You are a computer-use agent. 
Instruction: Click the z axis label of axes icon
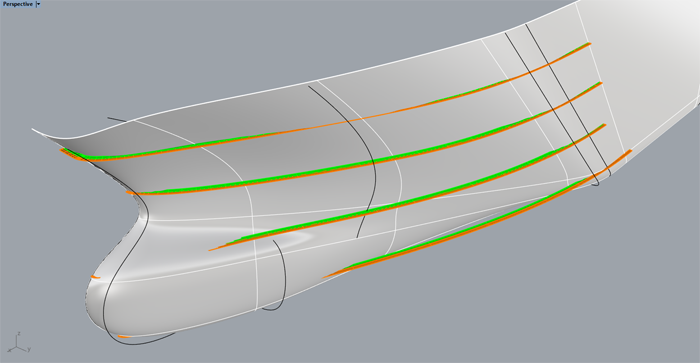point(19,333)
